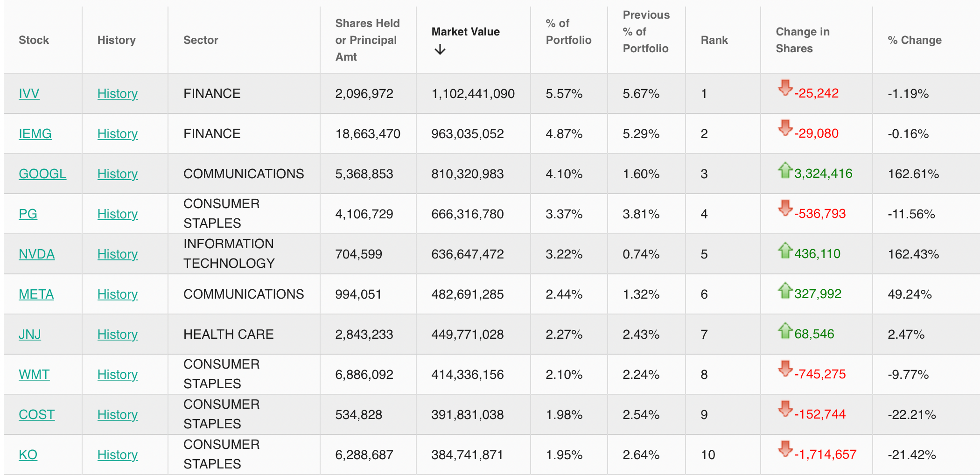980x475 pixels.
Task: Click the green up arrow for NVDA
Action: [x=785, y=250]
